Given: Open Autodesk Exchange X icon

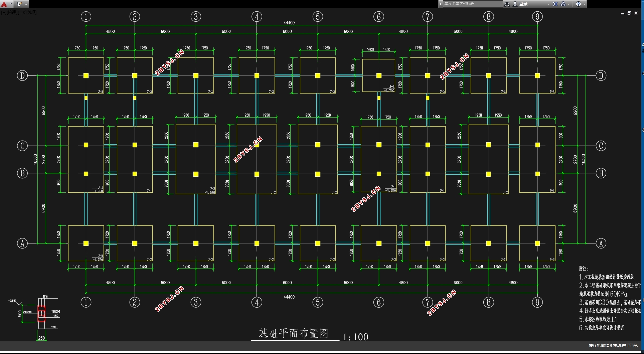Looking at the screenshot, I should pos(555,4).
